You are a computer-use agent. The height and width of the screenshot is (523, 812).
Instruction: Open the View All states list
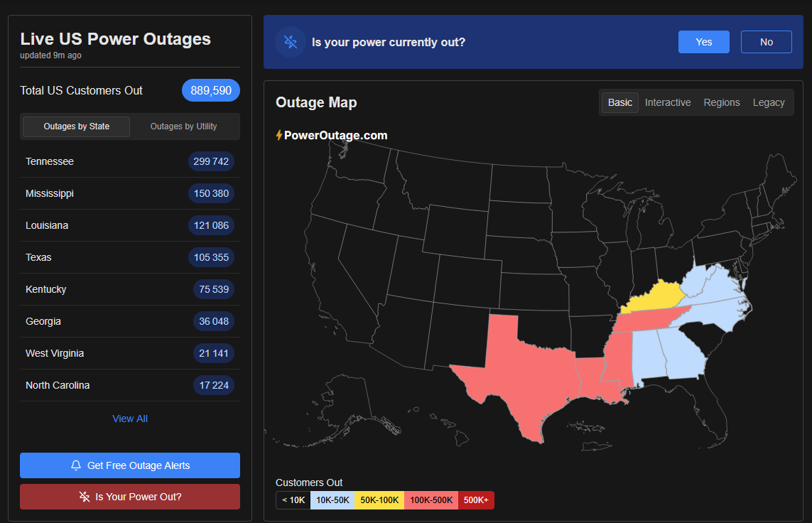point(129,418)
